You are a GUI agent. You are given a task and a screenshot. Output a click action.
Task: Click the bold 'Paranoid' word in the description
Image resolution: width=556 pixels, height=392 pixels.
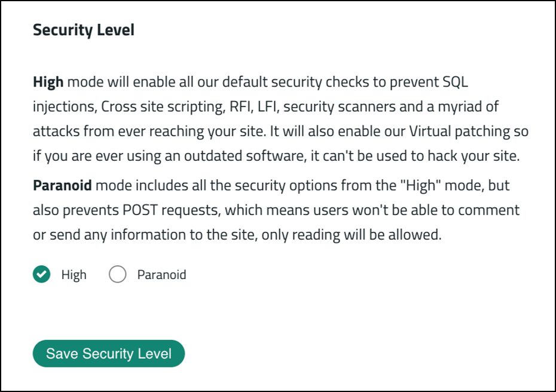coord(62,185)
